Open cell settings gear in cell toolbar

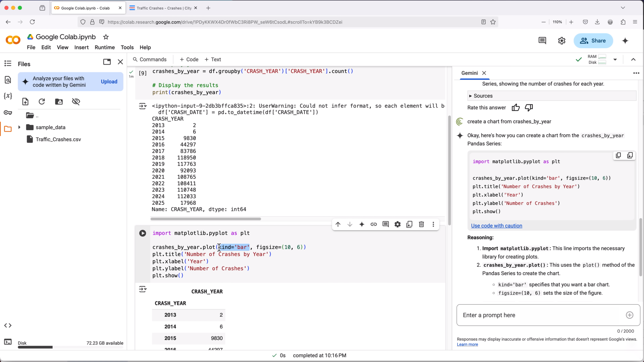point(397,225)
